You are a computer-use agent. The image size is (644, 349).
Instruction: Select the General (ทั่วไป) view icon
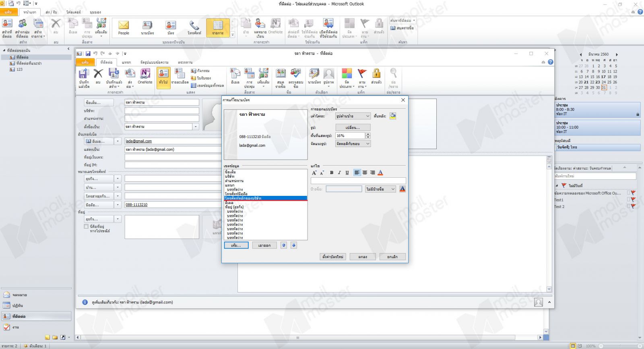(x=163, y=77)
